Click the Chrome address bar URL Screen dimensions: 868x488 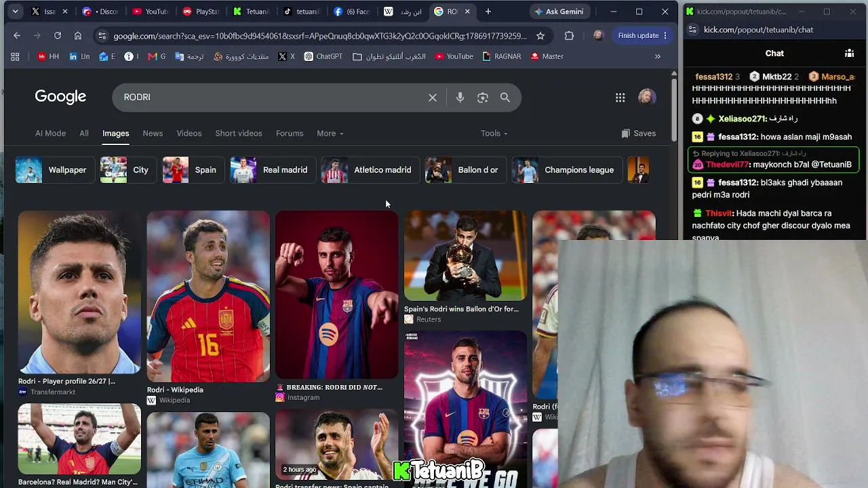[x=320, y=36]
